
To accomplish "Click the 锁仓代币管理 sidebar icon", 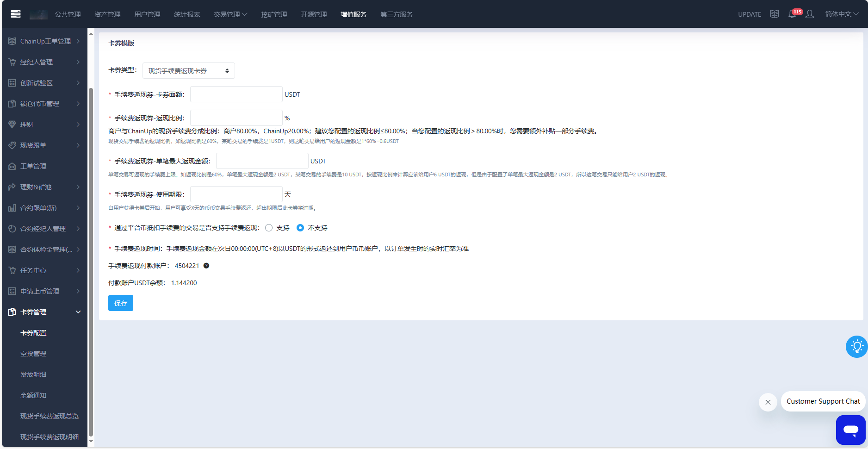I will coord(12,104).
